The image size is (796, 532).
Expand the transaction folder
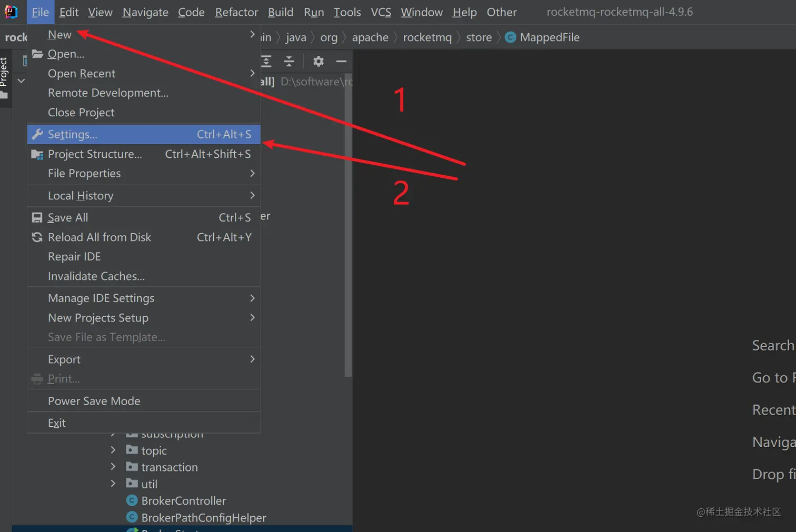coord(113,467)
